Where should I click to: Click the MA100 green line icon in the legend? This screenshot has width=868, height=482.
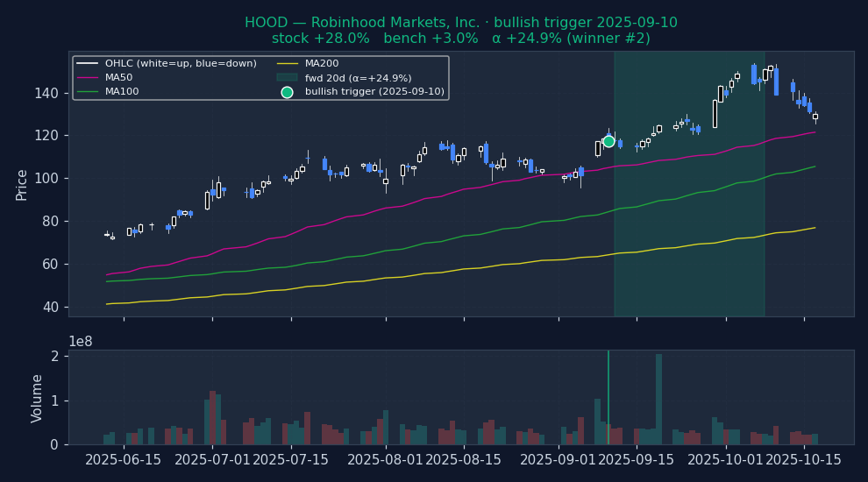[x=88, y=92]
